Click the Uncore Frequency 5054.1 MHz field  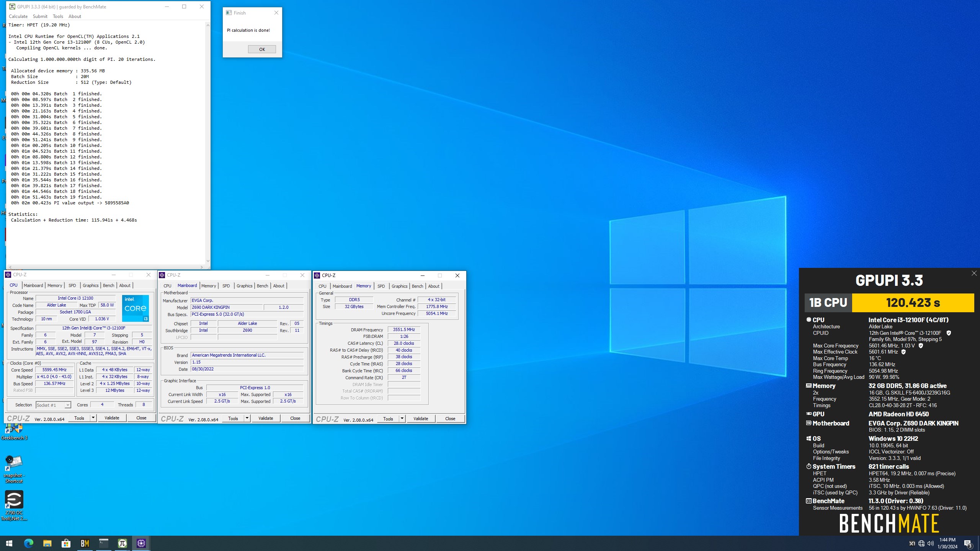[x=437, y=313]
